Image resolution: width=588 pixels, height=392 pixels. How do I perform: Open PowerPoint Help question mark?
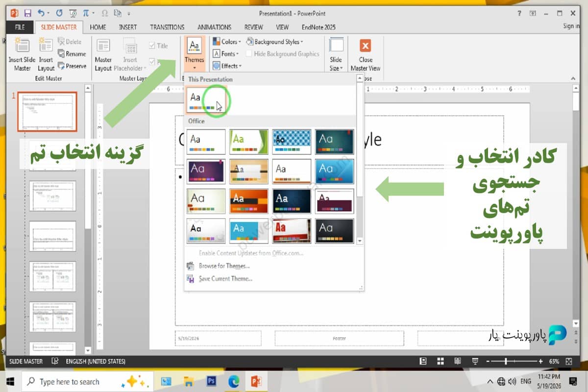519,13
